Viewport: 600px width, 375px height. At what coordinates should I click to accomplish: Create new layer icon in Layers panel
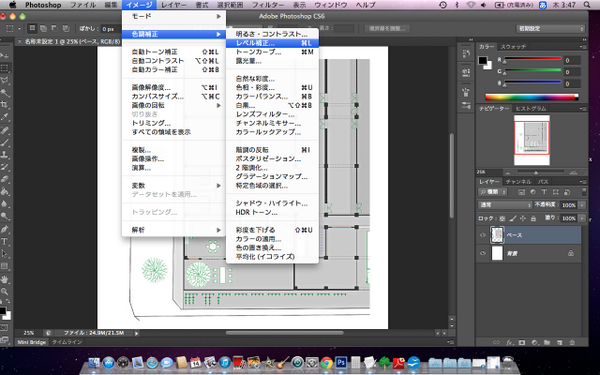coord(559,342)
